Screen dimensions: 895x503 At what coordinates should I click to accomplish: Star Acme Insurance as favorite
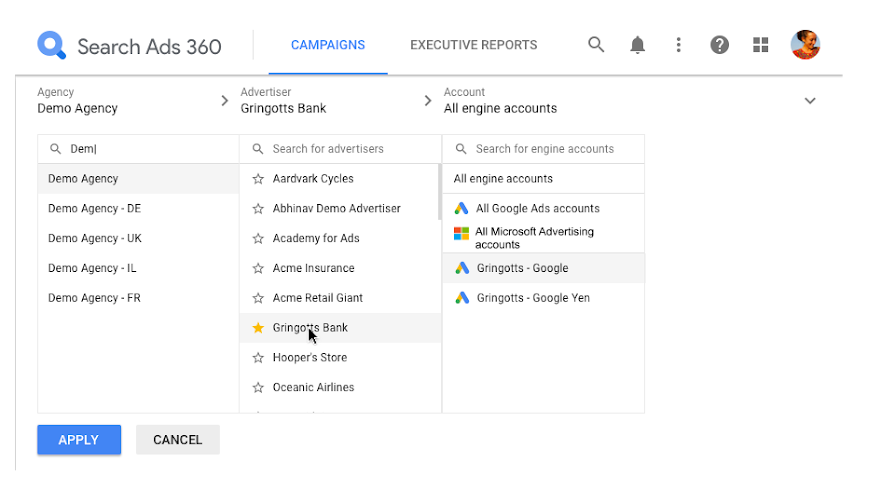tap(258, 268)
